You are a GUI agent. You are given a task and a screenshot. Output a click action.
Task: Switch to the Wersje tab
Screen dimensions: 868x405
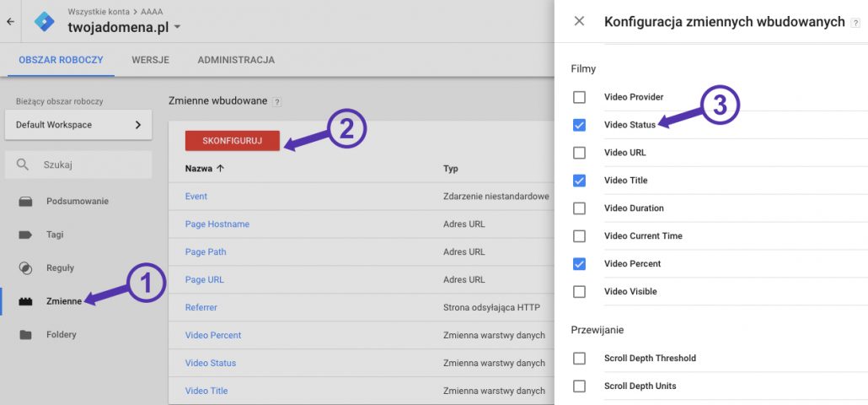coord(150,60)
